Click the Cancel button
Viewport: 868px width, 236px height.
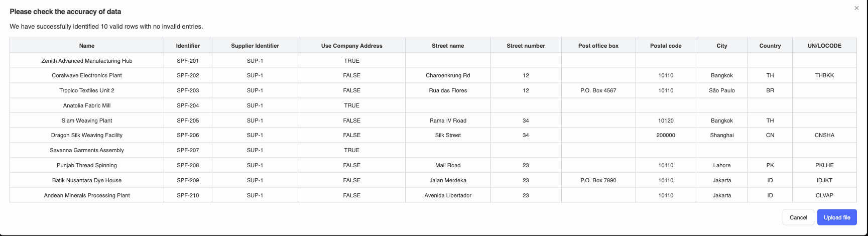pos(798,217)
